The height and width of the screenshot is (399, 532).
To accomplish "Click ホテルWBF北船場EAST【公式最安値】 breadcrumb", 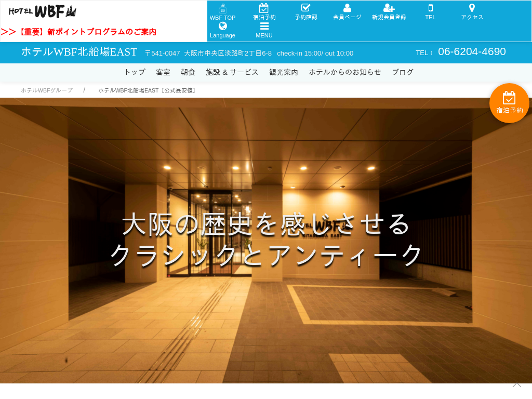I will 148,90.
